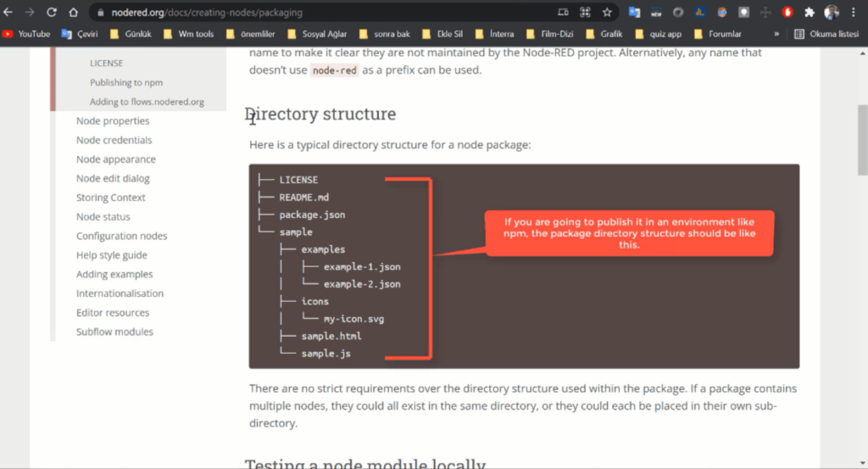Open the sonra bak bookmarks folder
Screen dimensions: 868x469
click(x=385, y=34)
